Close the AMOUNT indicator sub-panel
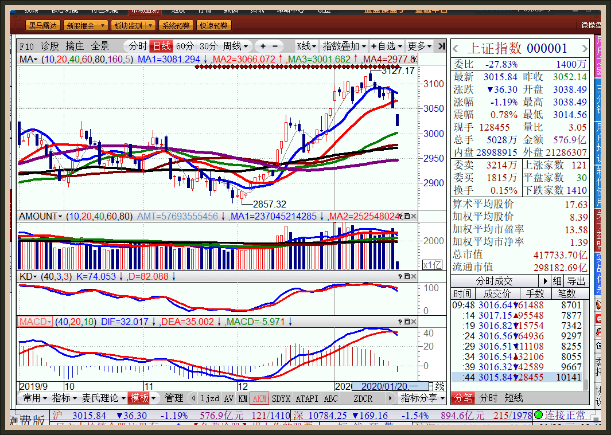The image size is (611, 435). (x=413, y=216)
